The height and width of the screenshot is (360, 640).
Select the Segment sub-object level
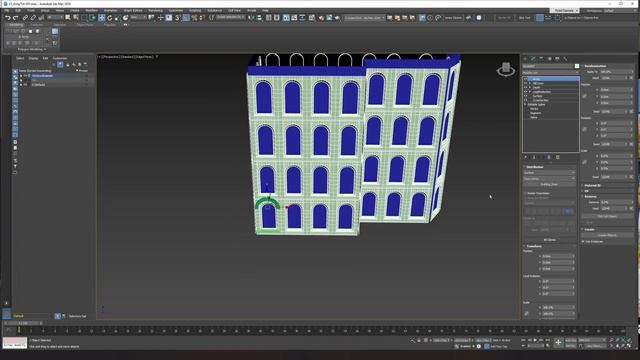click(x=536, y=113)
